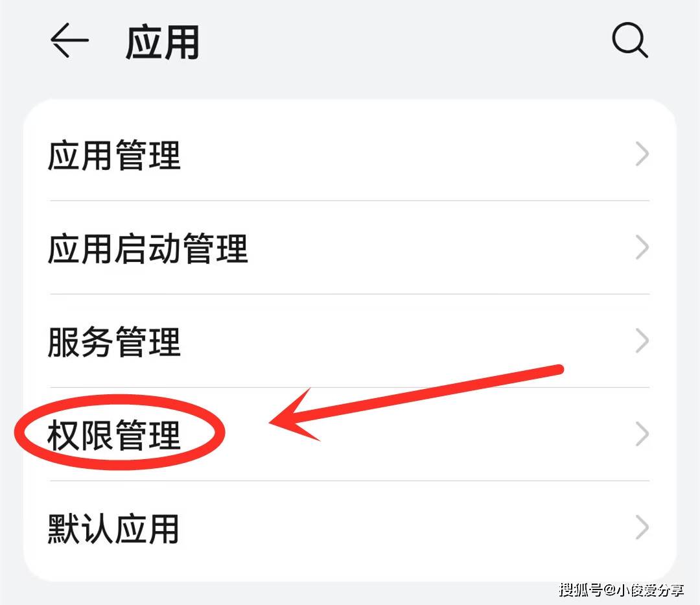Expand the 应用管理 row chevron
This screenshot has width=700, height=605.
coord(642,154)
